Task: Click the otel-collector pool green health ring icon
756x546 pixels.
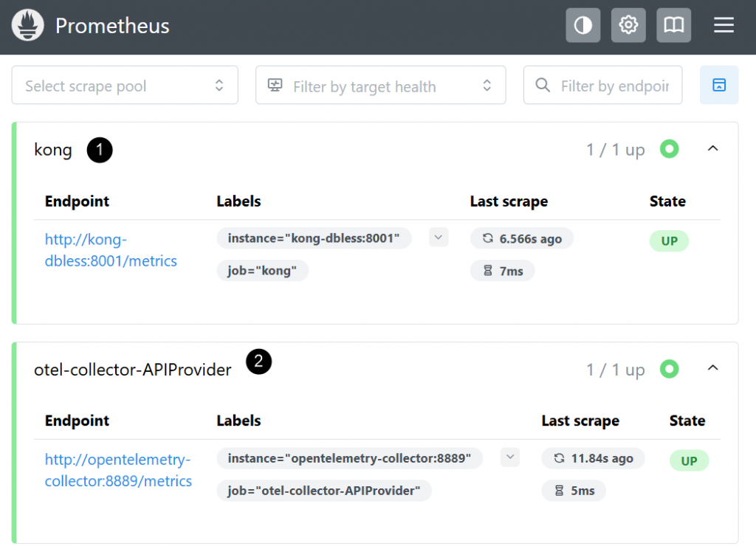Action: tap(670, 368)
